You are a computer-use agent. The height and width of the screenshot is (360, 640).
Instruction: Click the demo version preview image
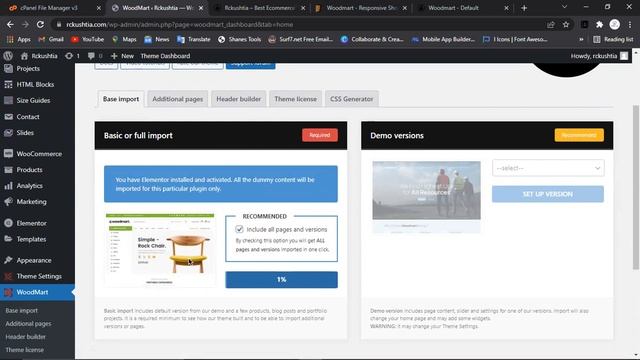click(x=426, y=197)
